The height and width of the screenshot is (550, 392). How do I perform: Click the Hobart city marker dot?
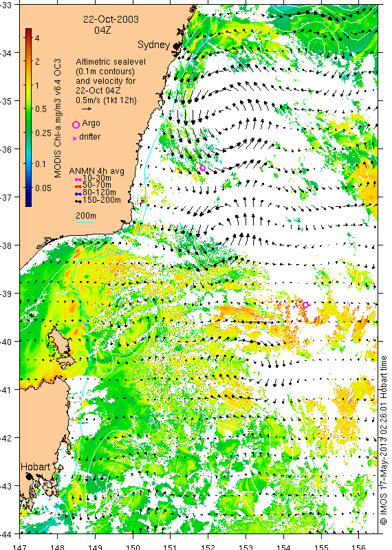point(29,476)
